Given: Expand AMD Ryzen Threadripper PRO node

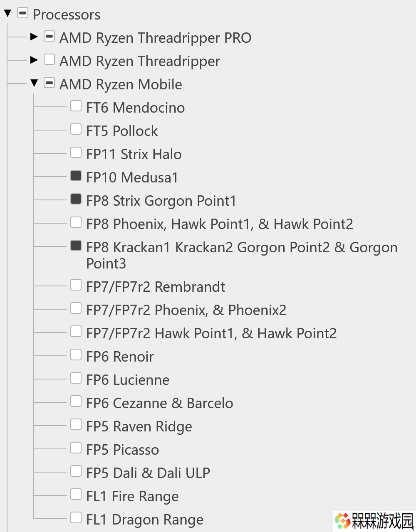Looking at the screenshot, I should 34,37.
